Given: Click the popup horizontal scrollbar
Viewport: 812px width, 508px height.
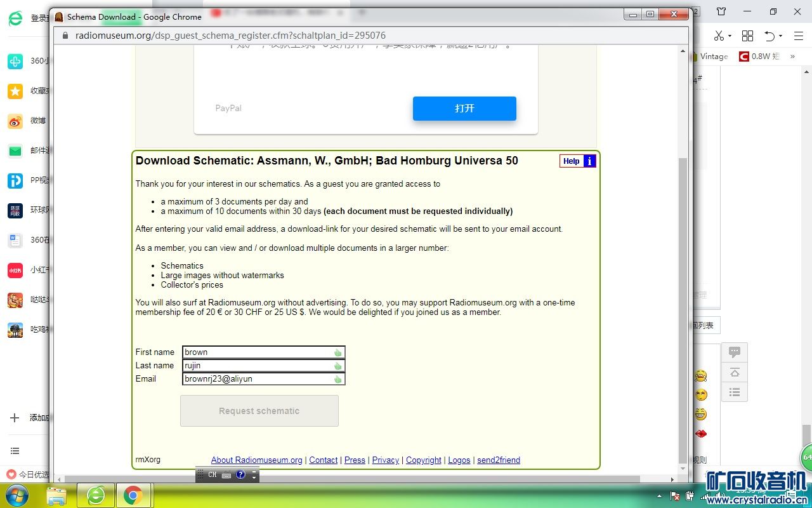Looking at the screenshot, I should coord(352,479).
